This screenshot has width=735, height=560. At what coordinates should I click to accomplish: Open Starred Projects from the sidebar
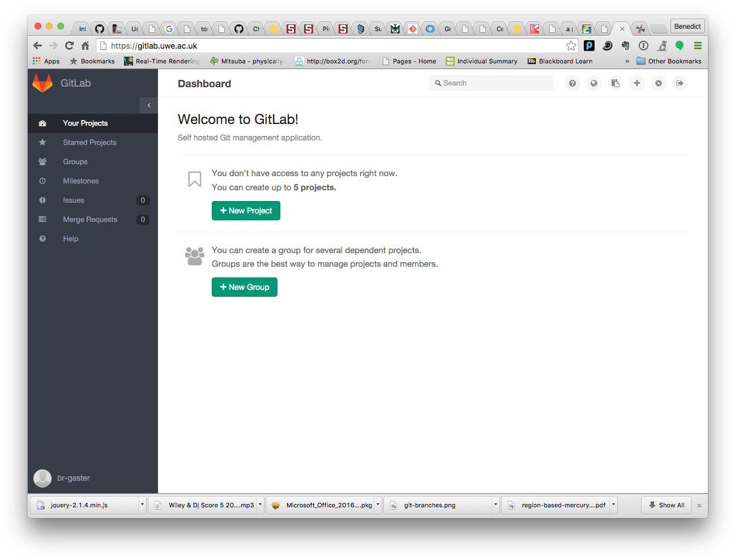point(88,142)
